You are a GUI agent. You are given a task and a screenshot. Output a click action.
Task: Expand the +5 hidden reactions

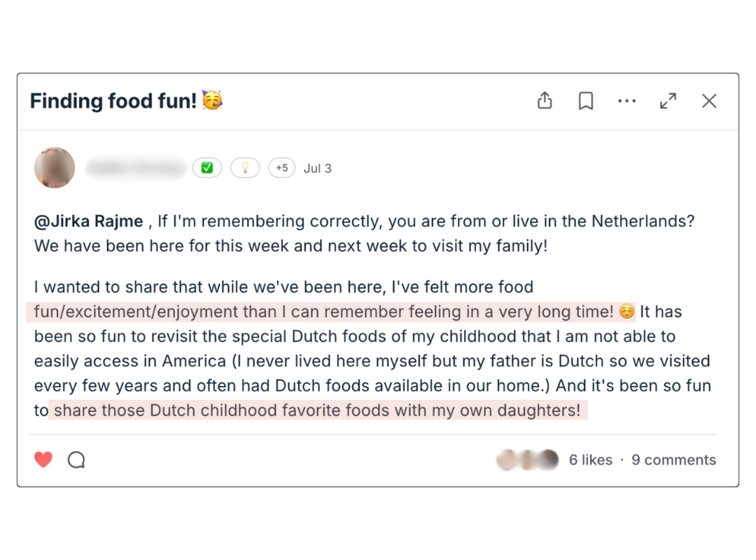pos(282,168)
